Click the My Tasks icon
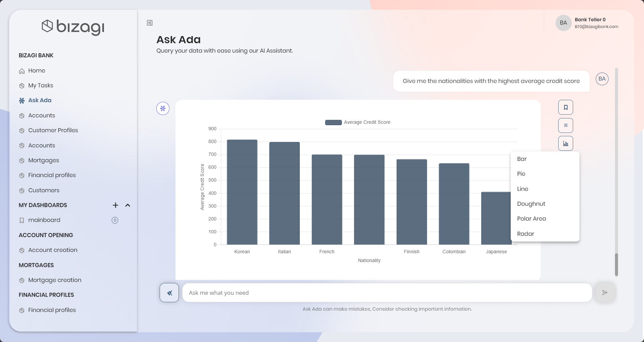The image size is (644, 342). [22, 86]
